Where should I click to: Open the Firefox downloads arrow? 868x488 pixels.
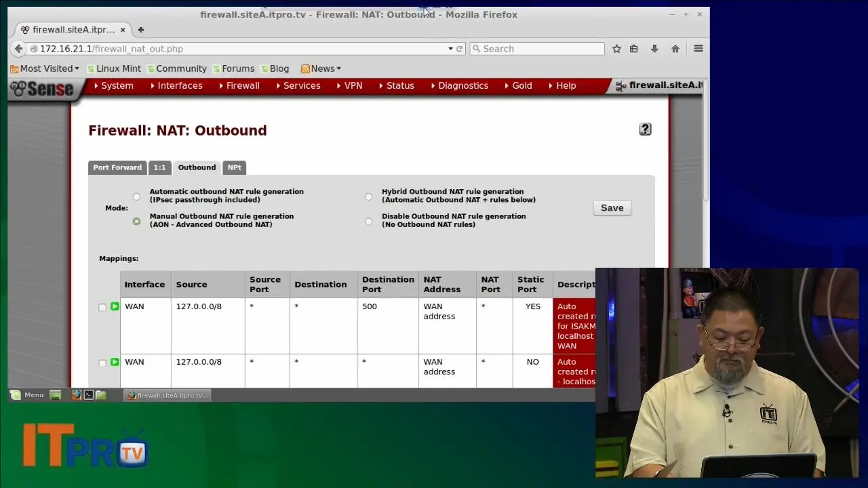point(654,49)
